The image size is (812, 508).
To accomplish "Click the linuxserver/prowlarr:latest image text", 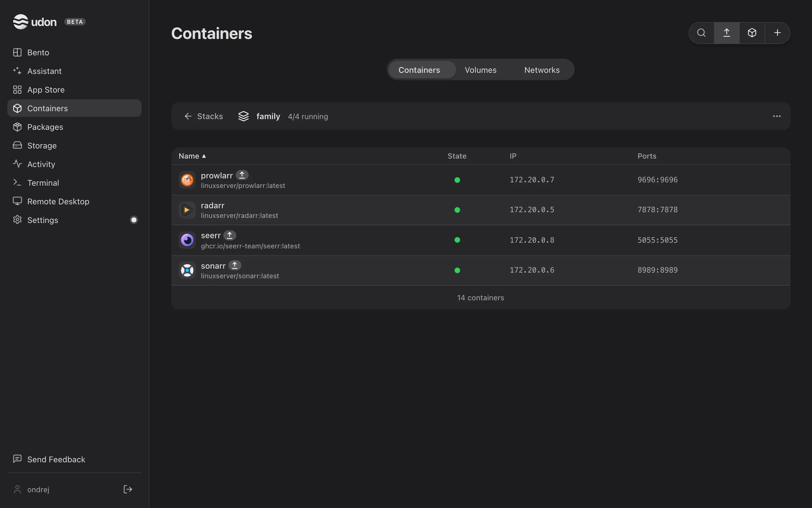I will point(243,186).
